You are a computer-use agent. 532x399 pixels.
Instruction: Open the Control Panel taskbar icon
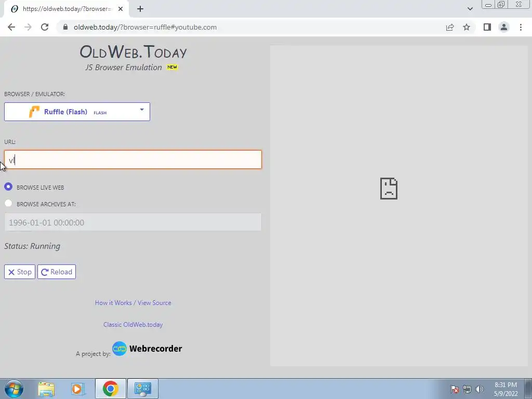click(143, 389)
